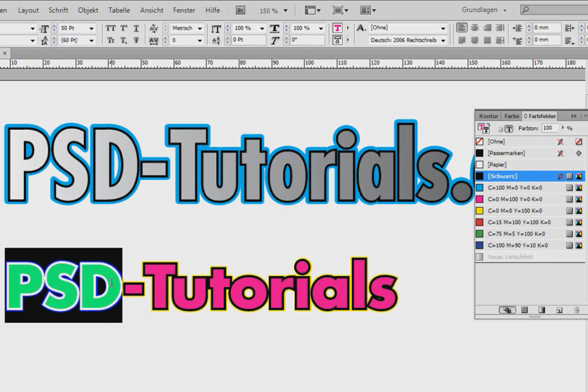The height and width of the screenshot is (392, 588).
Task: Open Adobe Bridge with the Br button
Action: coord(241,10)
